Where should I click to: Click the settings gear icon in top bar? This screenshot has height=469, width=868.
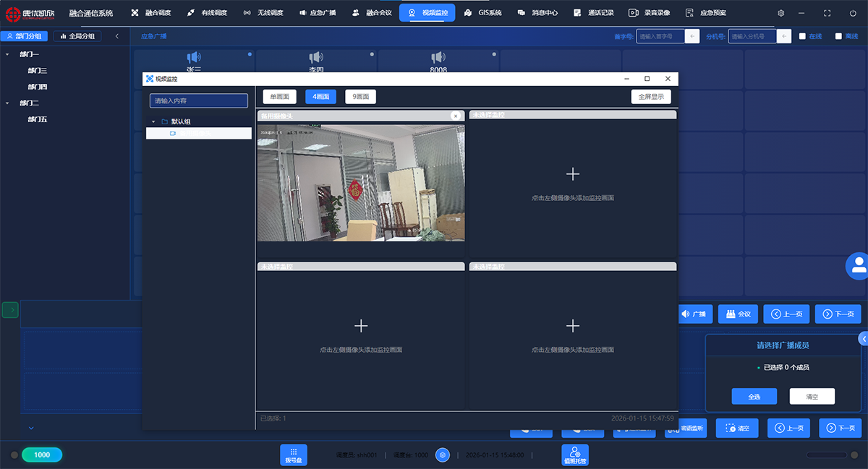tap(780, 13)
